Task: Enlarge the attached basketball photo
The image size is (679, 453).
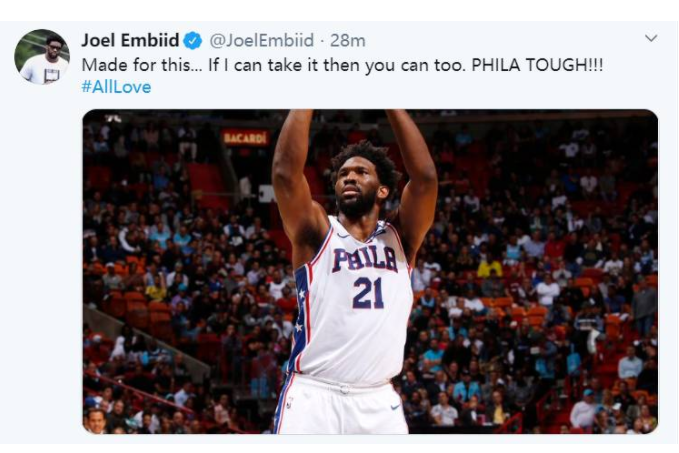Action: click(370, 272)
